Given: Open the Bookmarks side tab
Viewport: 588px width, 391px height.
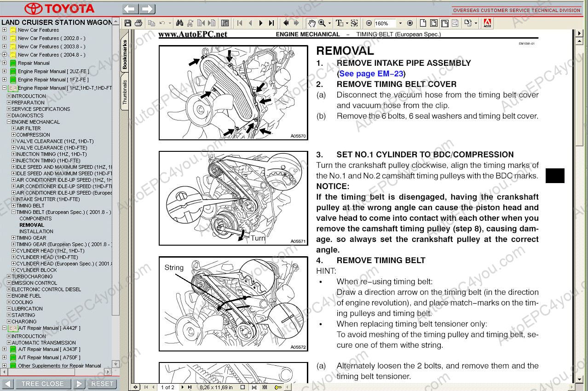Looking at the screenshot, I should coord(125,55).
